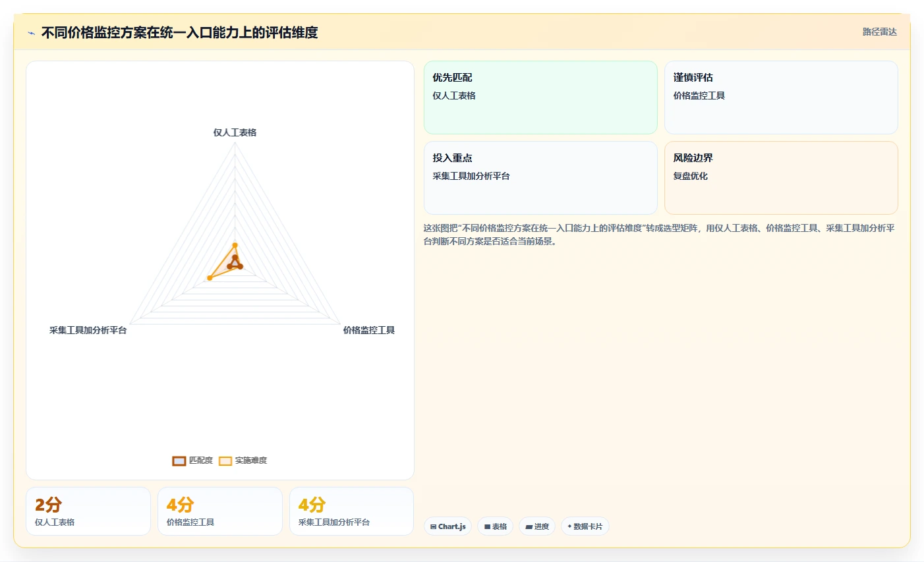Click the 数据卡片 tag

tap(585, 526)
